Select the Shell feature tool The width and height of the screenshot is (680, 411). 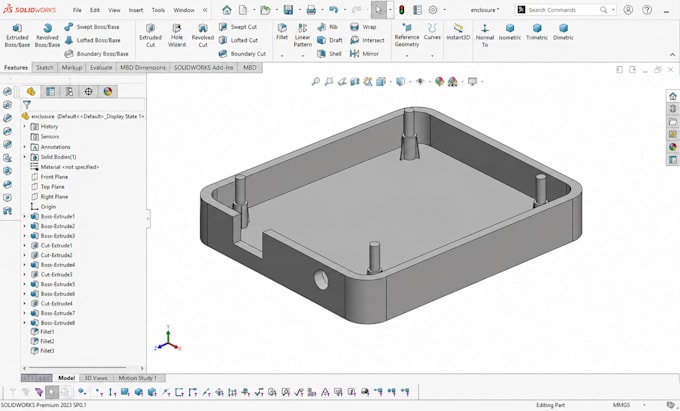330,54
